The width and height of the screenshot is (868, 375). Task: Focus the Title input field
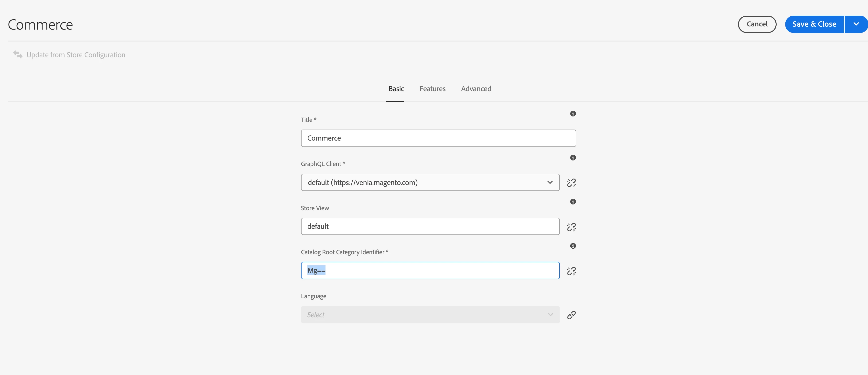click(x=438, y=138)
